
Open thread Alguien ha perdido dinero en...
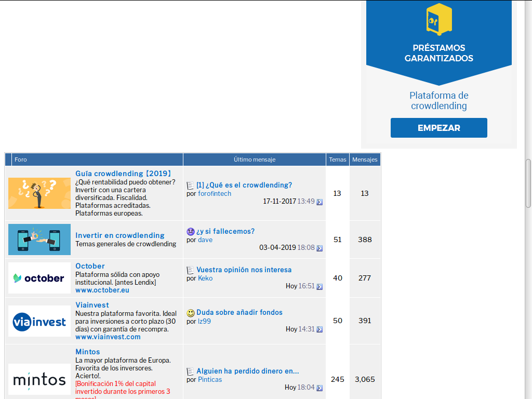(x=248, y=371)
